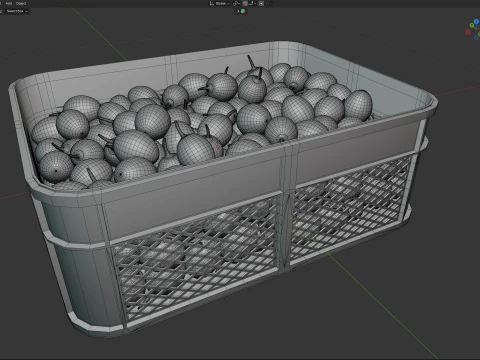Screen dimensions: 480x360
Task: Click the colorful sphere add-on icon
Action: [243, 11]
